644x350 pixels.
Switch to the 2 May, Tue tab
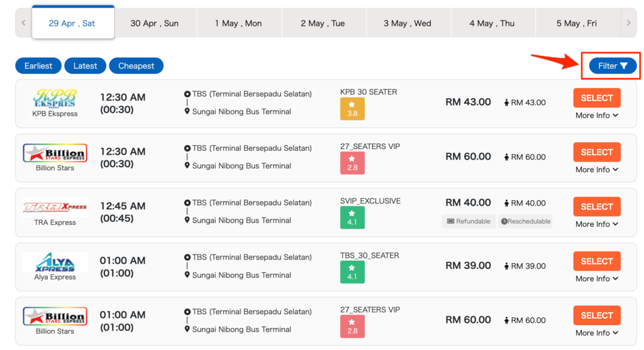[323, 23]
